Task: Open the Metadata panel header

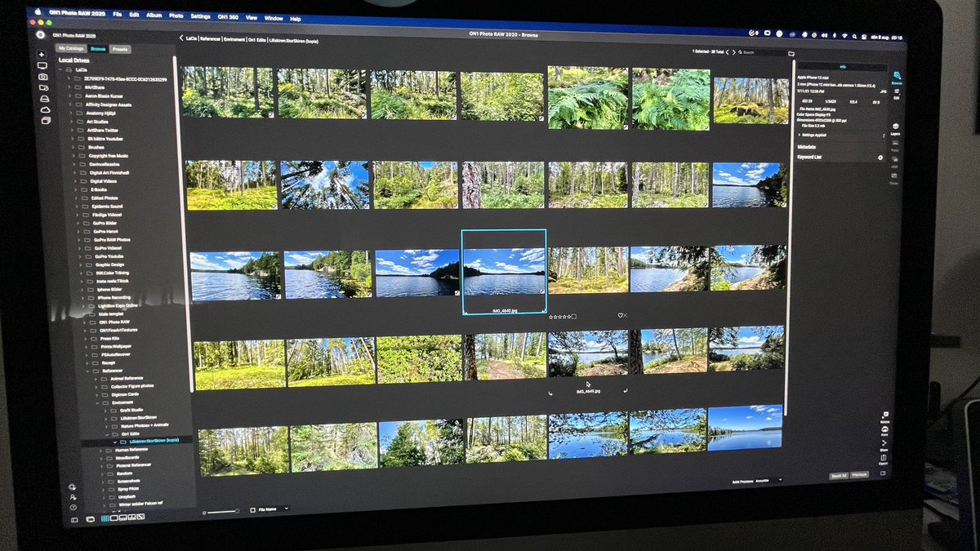Action: pos(806,147)
